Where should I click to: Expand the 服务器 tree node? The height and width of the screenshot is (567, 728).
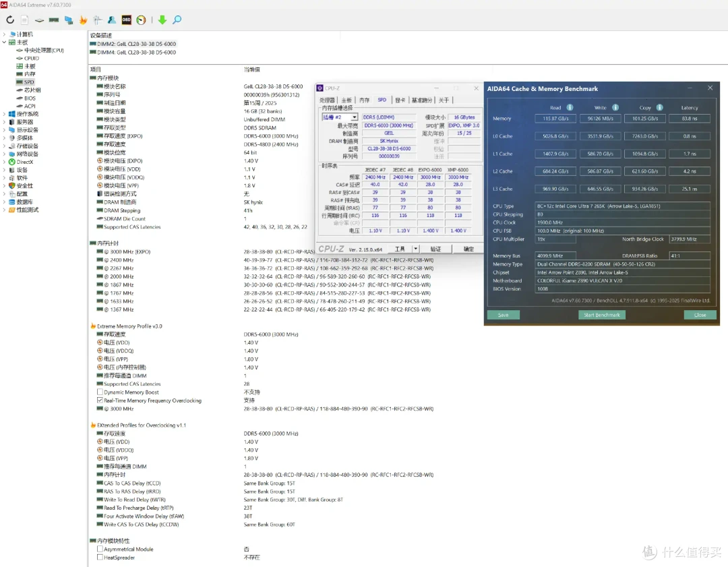tap(4, 121)
